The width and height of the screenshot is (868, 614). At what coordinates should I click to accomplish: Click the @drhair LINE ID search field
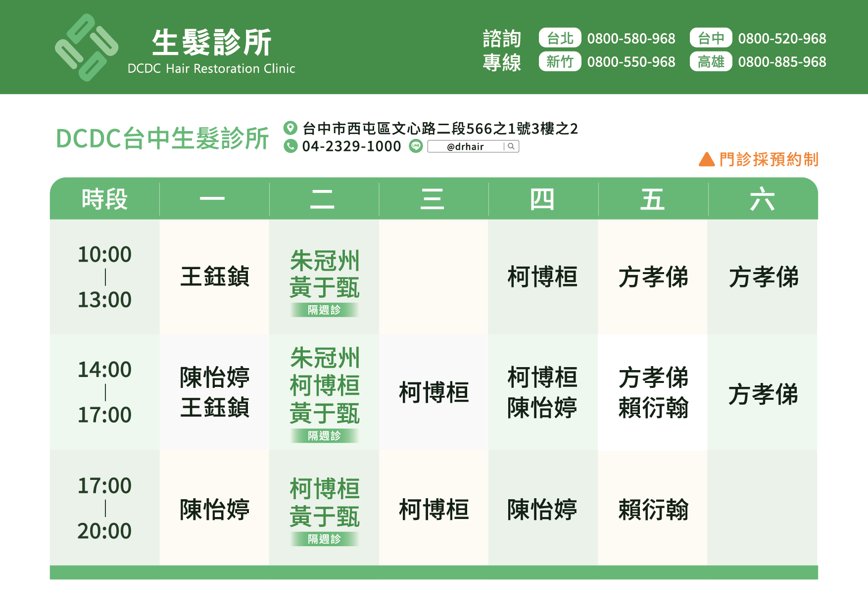pyautogui.click(x=465, y=146)
